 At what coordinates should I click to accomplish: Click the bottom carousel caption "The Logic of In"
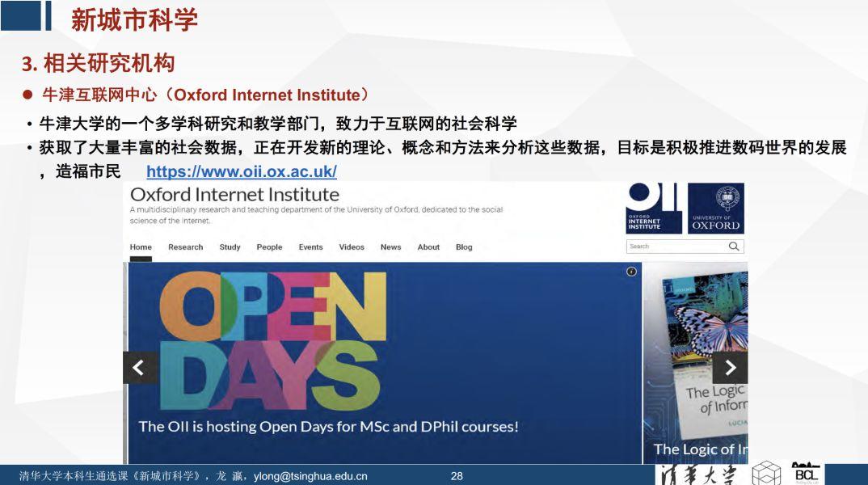[700, 449]
